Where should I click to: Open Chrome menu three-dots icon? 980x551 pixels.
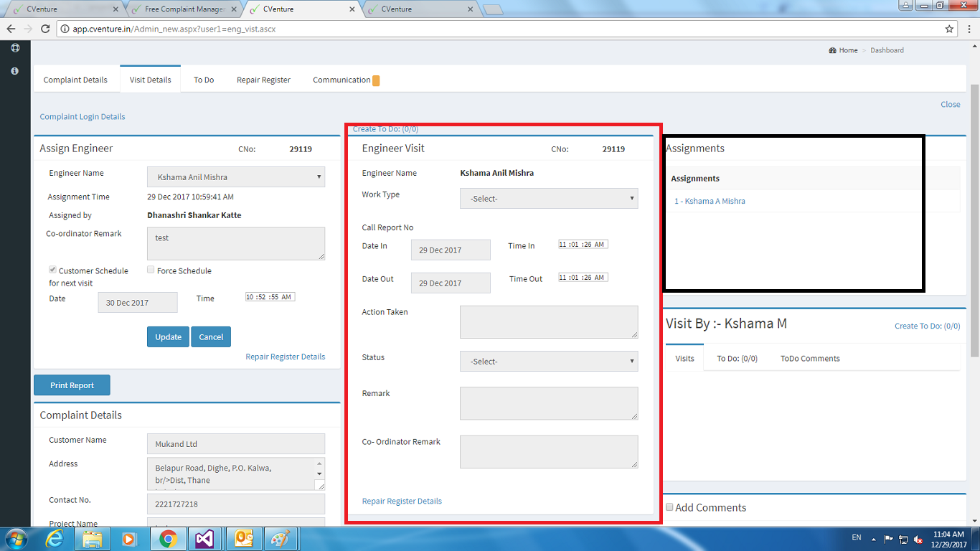(968, 29)
